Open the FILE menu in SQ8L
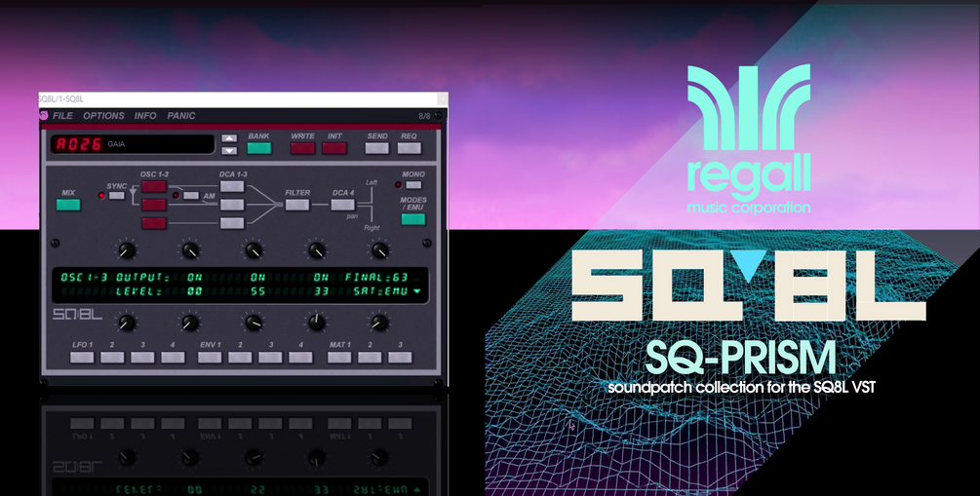The width and height of the screenshot is (980, 496). (62, 116)
